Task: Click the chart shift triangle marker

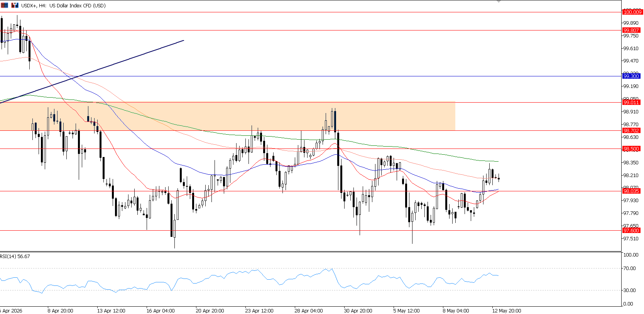Action: pyautogui.click(x=499, y=2)
